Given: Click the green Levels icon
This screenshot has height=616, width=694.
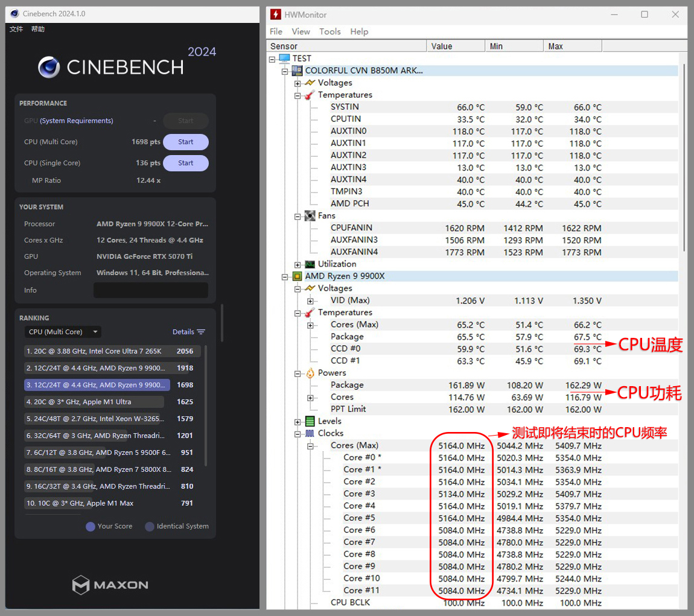Looking at the screenshot, I should (310, 421).
